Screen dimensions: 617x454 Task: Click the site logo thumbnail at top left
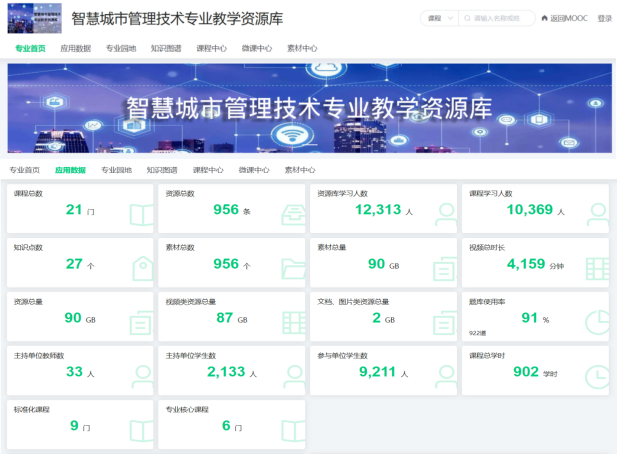[34, 18]
